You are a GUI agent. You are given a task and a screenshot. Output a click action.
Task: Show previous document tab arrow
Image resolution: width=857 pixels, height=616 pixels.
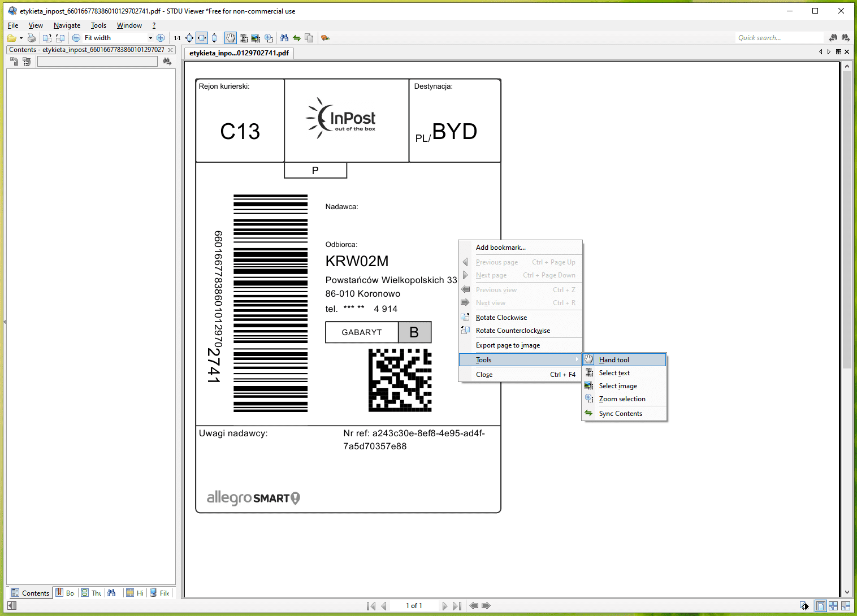coord(821,52)
